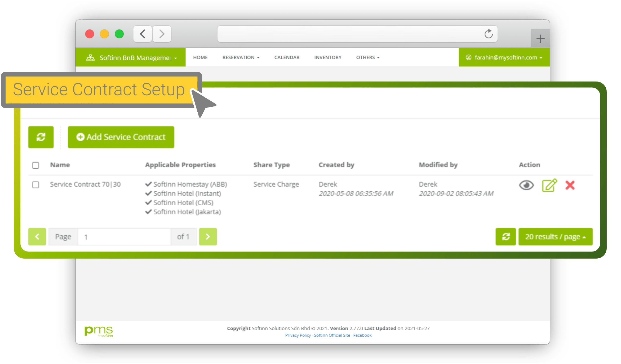The height and width of the screenshot is (364, 621).
Task: Click Softinn Hotel (Instant) property entry
Action: tap(183, 194)
